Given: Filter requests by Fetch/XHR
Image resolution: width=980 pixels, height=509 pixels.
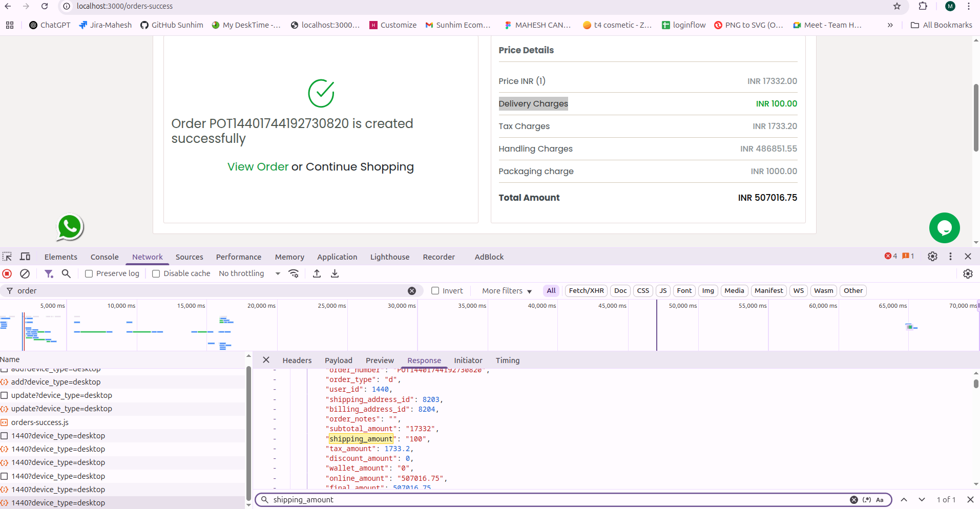Looking at the screenshot, I should (587, 291).
